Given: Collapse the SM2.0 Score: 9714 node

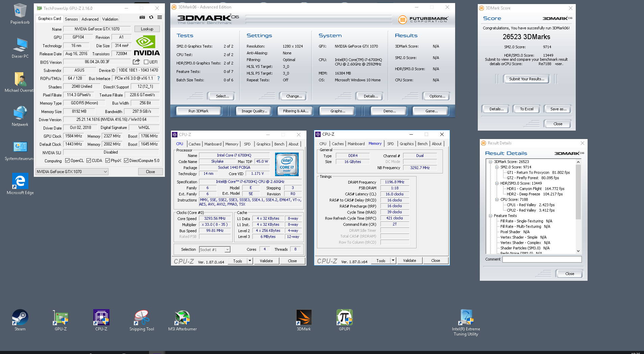Looking at the screenshot, I should pos(497,167).
